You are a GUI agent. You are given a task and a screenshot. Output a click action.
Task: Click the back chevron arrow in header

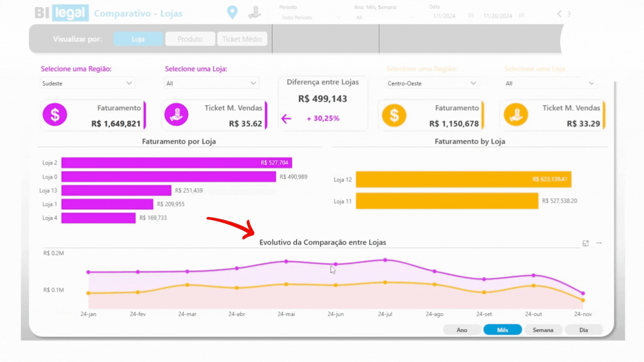(559, 14)
